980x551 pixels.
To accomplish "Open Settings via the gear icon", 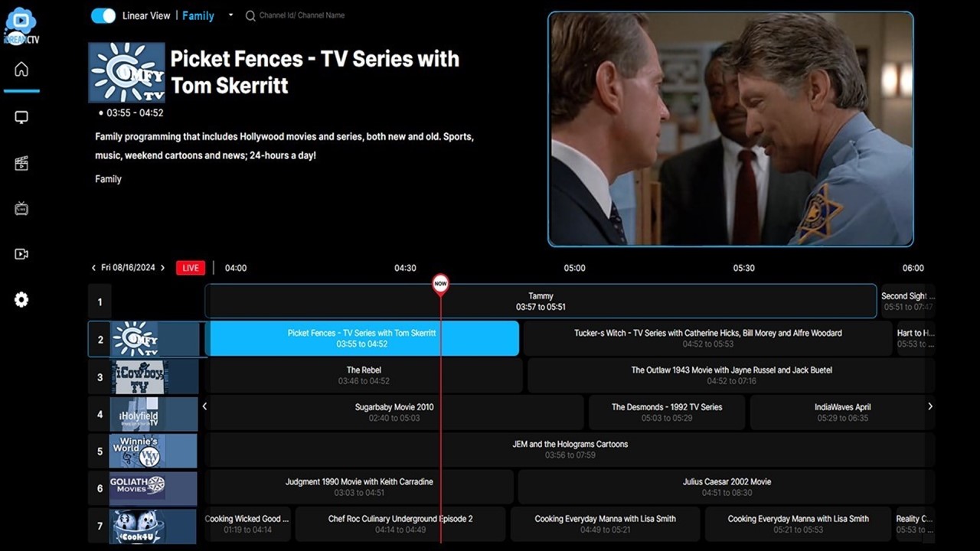I will (21, 299).
